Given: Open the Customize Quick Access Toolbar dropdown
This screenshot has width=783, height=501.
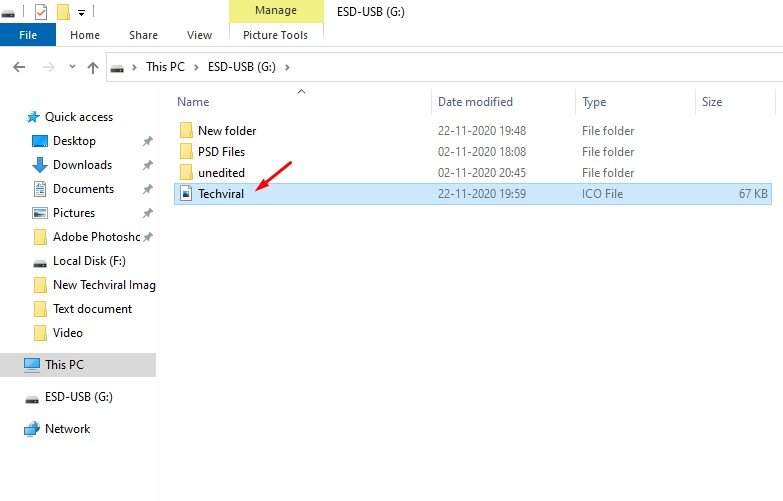Looking at the screenshot, I should click(81, 13).
